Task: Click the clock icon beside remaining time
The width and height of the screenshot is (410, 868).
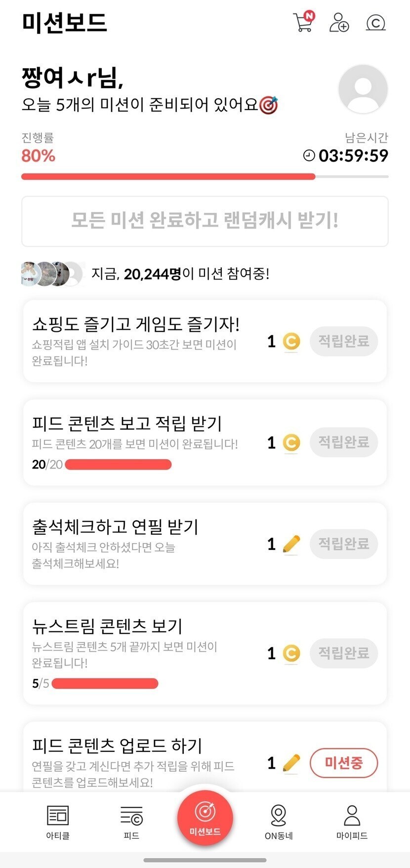Action: 309,156
